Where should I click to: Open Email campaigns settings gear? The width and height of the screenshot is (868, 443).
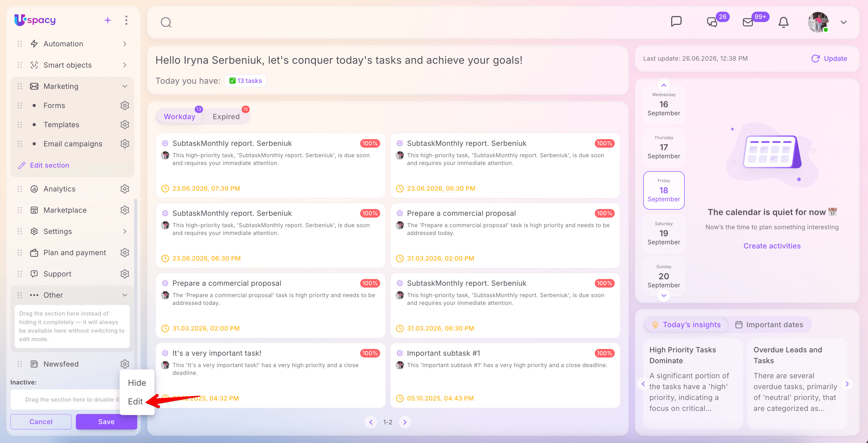pos(125,144)
